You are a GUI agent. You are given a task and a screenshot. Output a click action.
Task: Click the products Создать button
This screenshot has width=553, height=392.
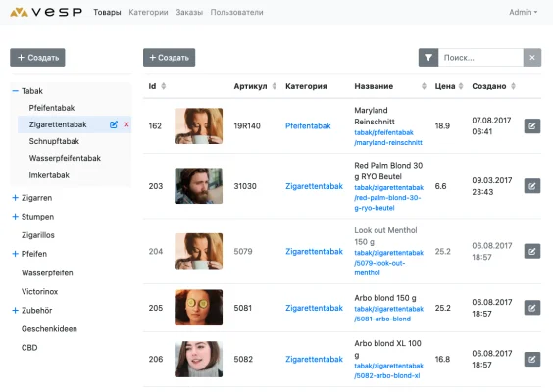(x=170, y=58)
